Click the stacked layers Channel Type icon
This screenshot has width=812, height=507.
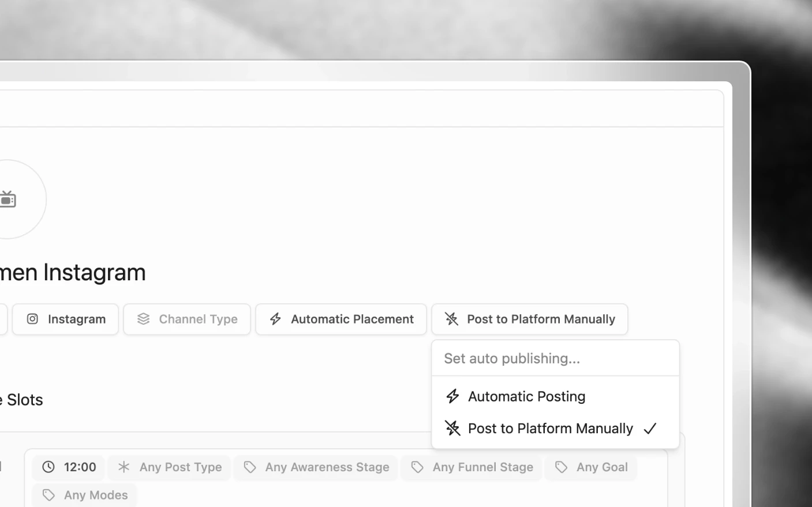click(x=143, y=319)
